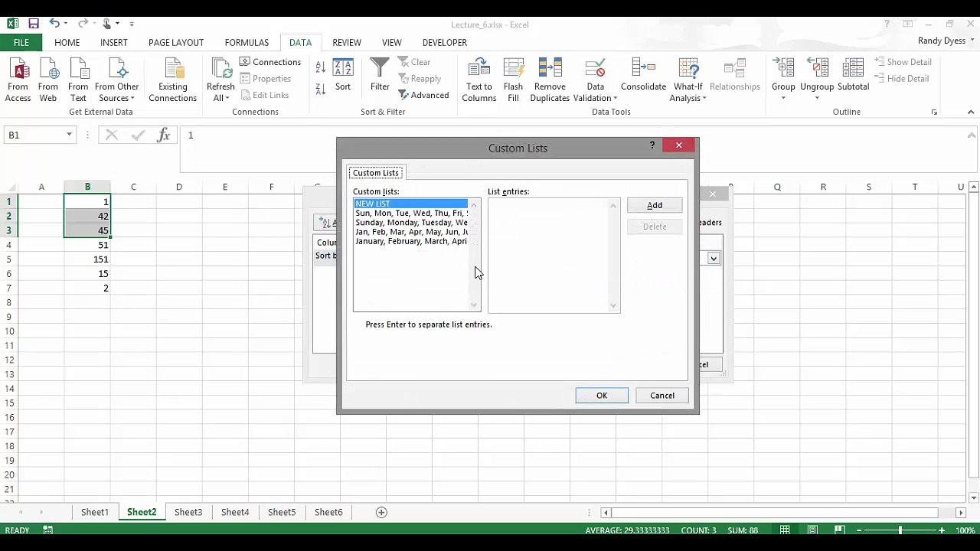
Task: Select the Custom Lists tab label
Action: click(x=376, y=173)
